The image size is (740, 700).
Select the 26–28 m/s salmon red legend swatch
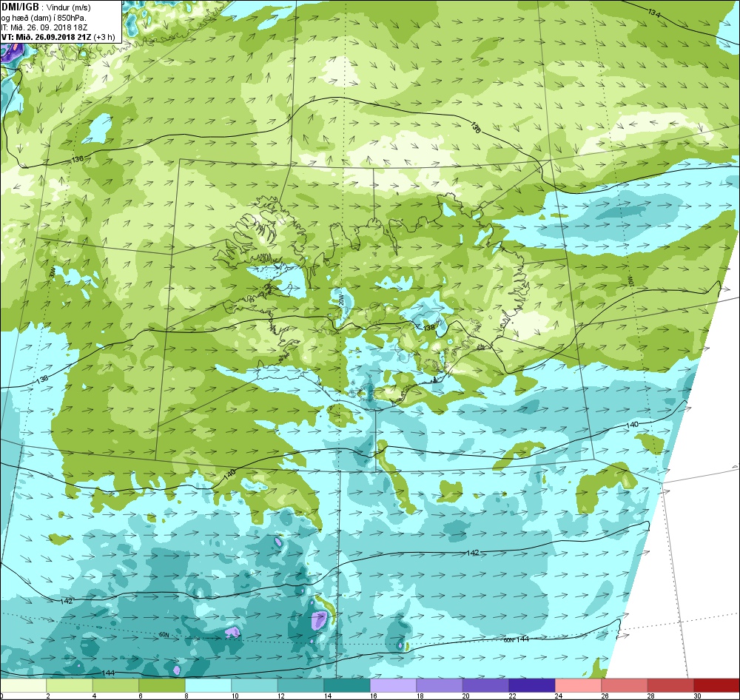pos(625,685)
